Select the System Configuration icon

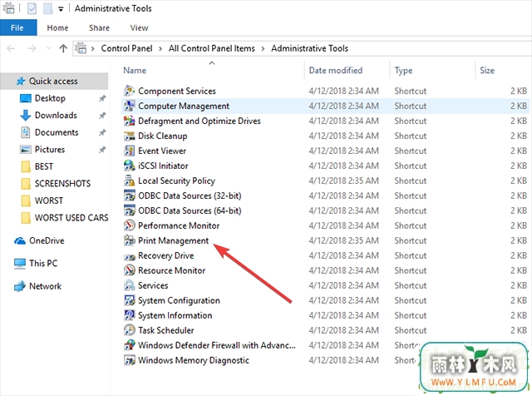tap(130, 300)
